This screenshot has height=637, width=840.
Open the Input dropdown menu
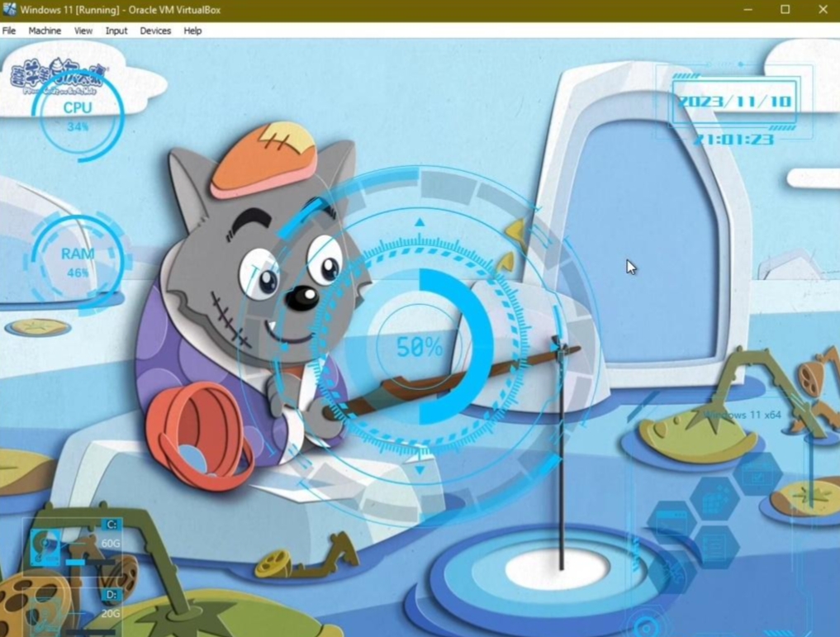click(x=116, y=31)
